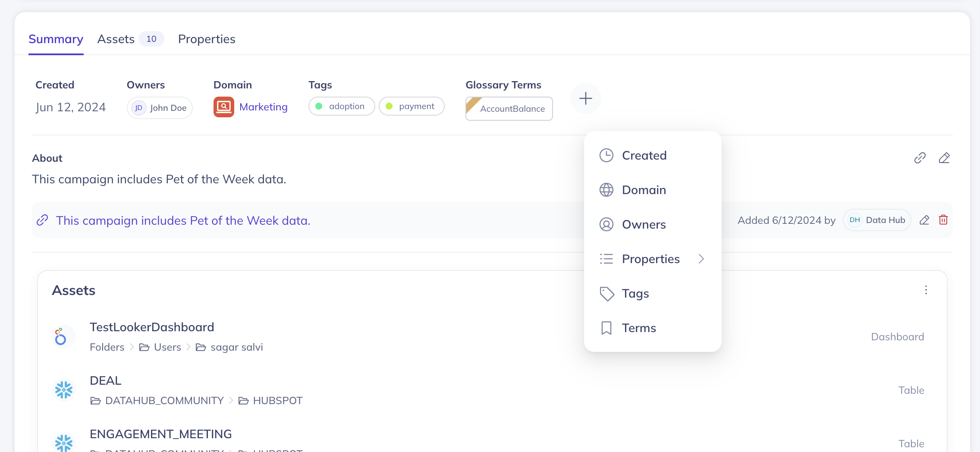Click the Users folder breadcrumb
The height and width of the screenshot is (452, 980).
coord(167,347)
